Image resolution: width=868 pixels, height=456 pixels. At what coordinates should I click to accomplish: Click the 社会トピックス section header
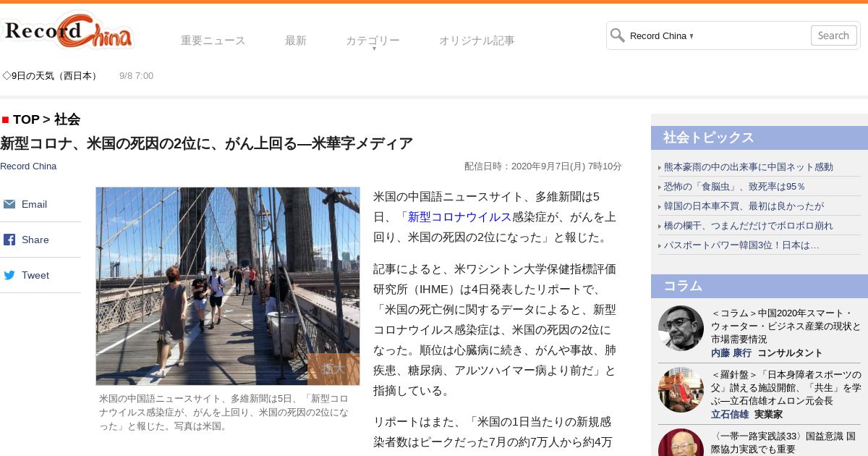tap(759, 138)
